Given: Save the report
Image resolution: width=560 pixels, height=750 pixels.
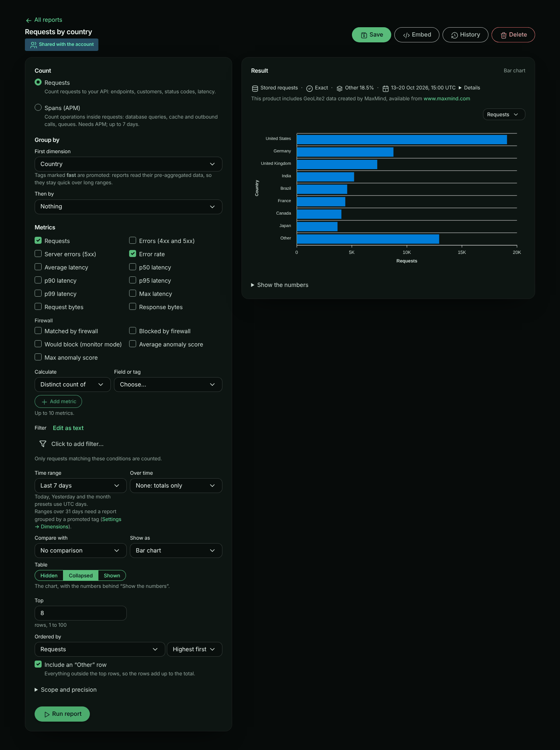Looking at the screenshot, I should coord(371,35).
